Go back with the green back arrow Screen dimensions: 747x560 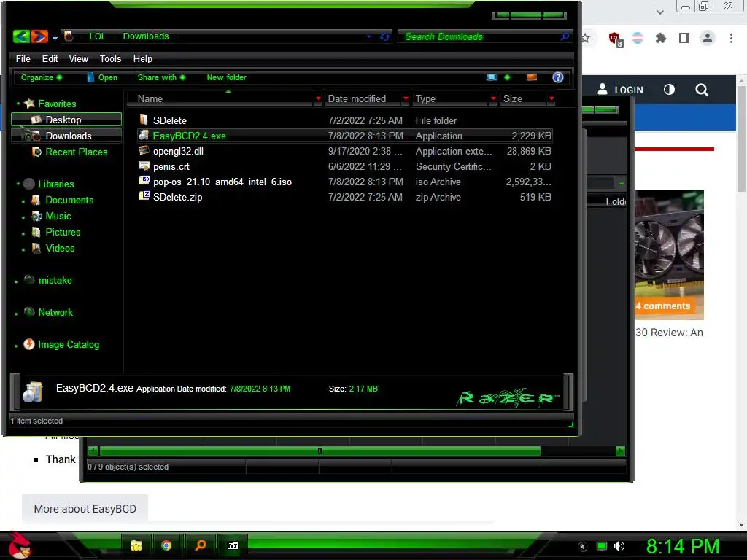click(21, 36)
